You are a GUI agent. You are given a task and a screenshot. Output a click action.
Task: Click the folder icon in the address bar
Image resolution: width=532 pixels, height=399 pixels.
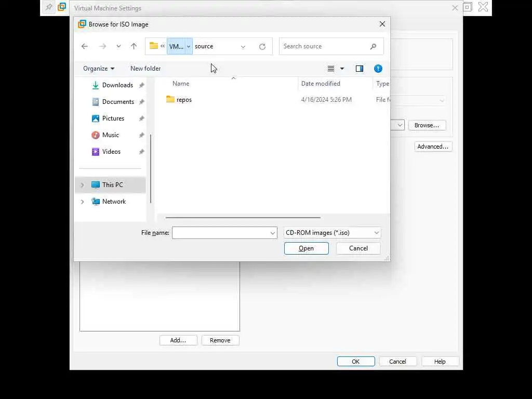(154, 46)
